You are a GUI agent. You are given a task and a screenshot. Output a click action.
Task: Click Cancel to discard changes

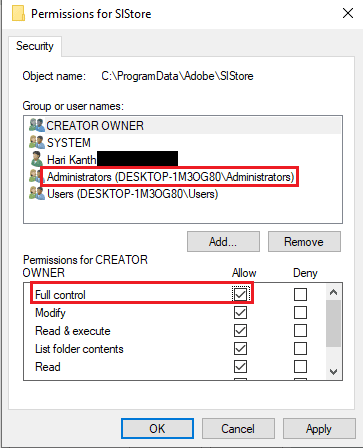coord(238,429)
